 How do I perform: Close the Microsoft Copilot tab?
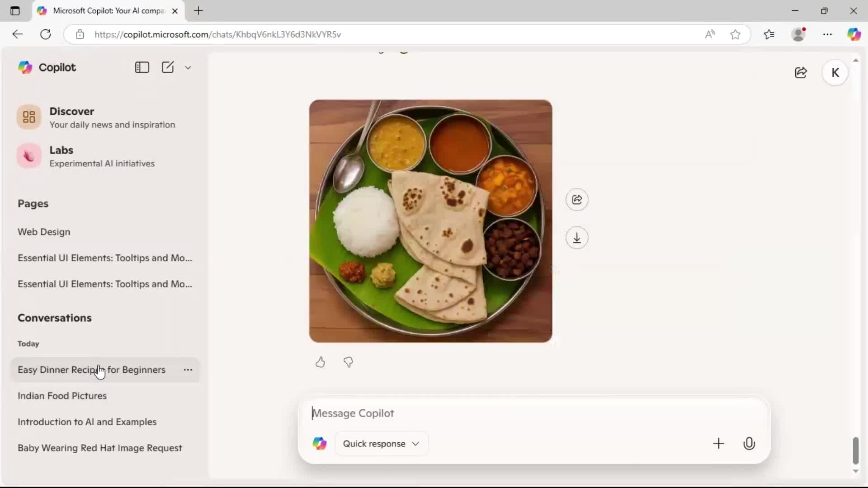[x=175, y=11]
